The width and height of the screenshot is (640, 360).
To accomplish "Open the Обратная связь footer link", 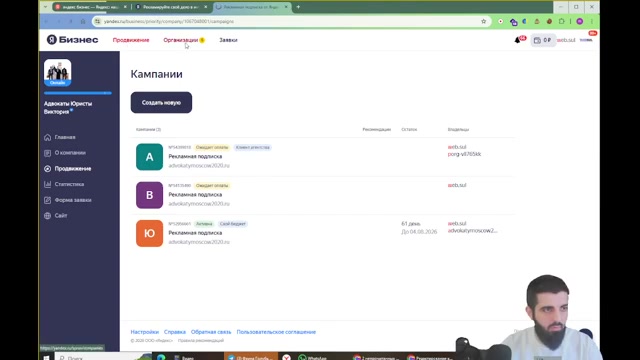I will tap(211, 332).
